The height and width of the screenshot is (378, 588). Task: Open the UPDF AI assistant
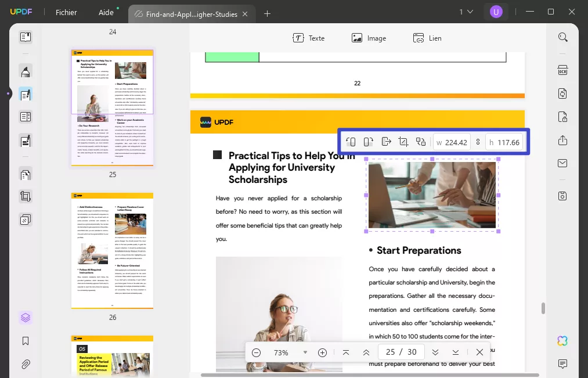tap(562, 341)
